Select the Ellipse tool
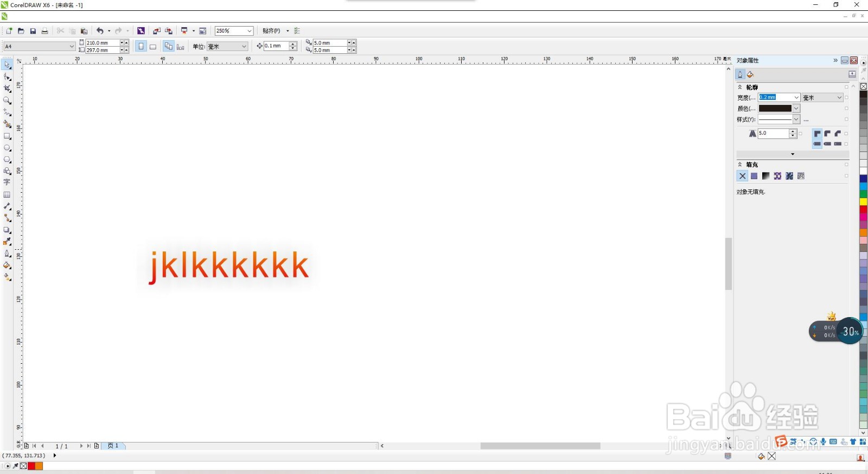 point(7,148)
